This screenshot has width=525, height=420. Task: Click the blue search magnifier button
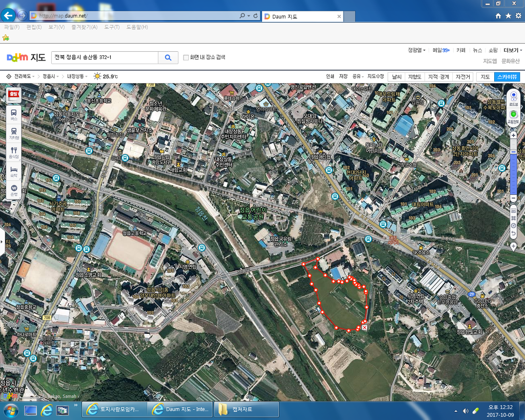[168, 57]
